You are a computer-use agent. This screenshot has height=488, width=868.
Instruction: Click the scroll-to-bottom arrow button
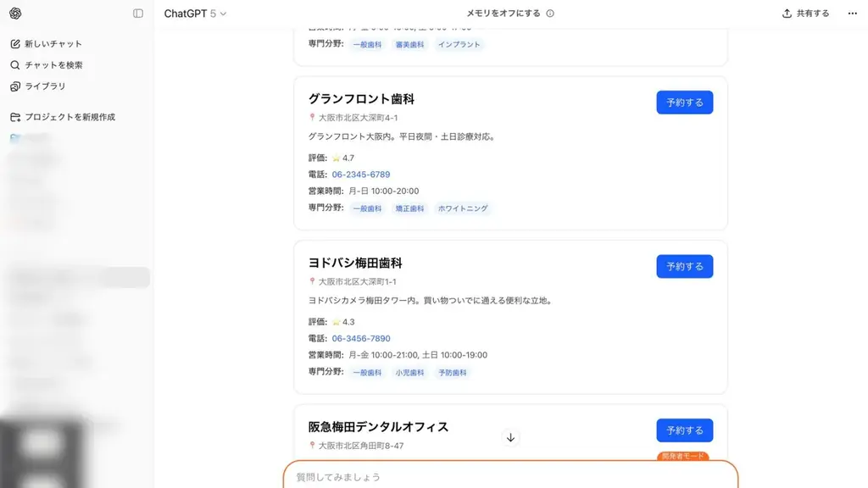tap(511, 437)
